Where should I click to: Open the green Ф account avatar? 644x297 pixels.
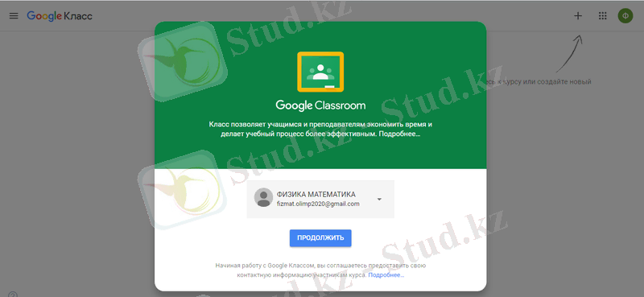tap(625, 16)
